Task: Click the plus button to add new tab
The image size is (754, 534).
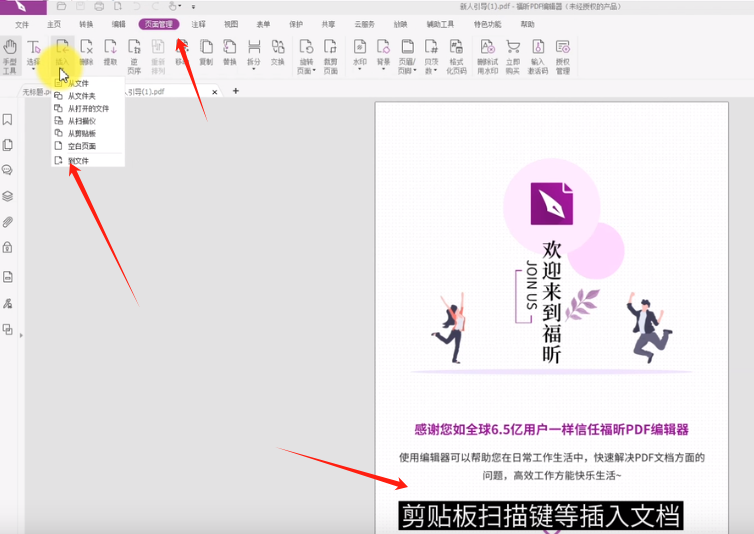Action: coord(236,91)
